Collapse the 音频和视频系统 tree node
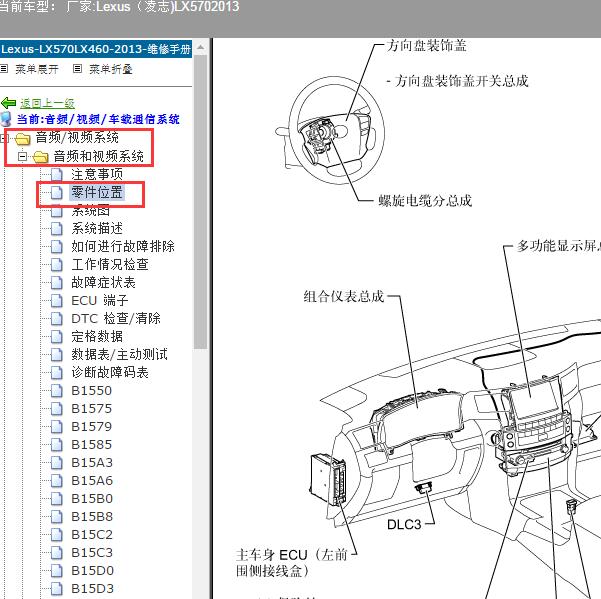This screenshot has width=601, height=599. 23,156
